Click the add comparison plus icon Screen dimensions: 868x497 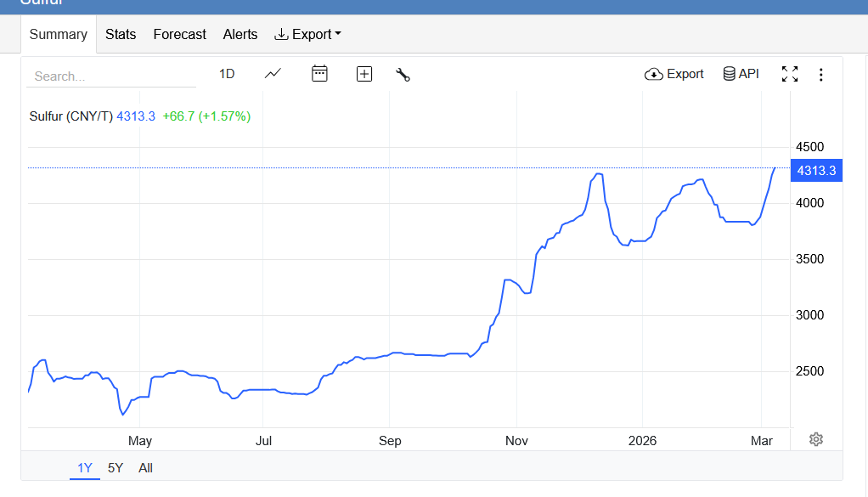pos(364,74)
